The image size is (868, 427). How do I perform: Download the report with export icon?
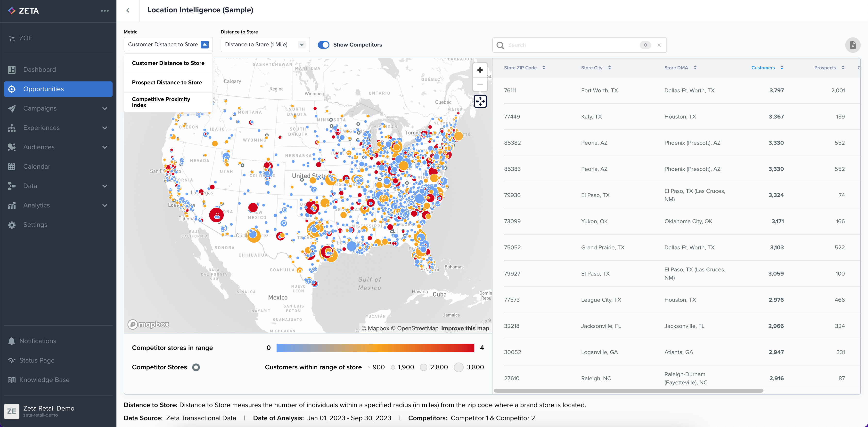point(852,45)
